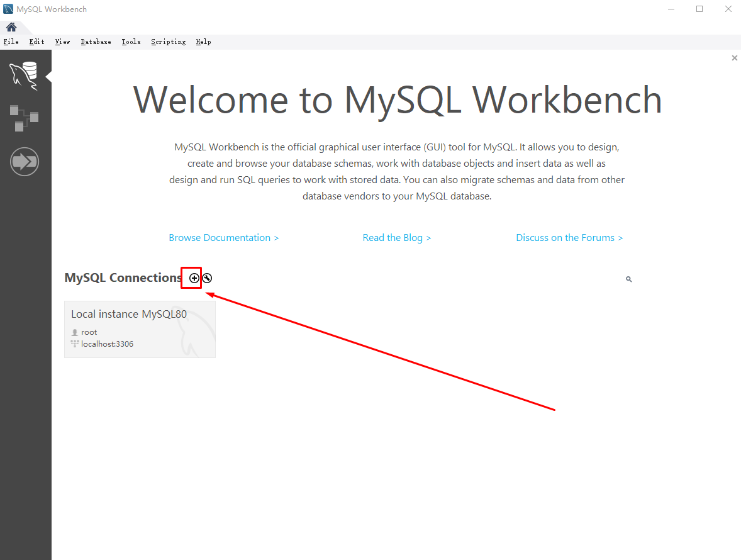Close the welcome panel with small X
This screenshot has height=560, width=741.
[734, 58]
